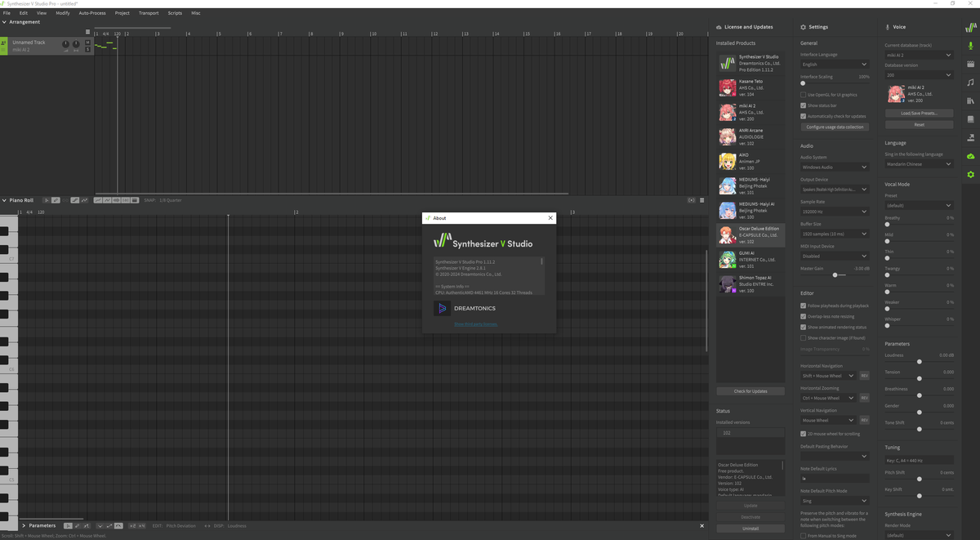Select the pointer tool in Piano Roll toolbar

47,200
